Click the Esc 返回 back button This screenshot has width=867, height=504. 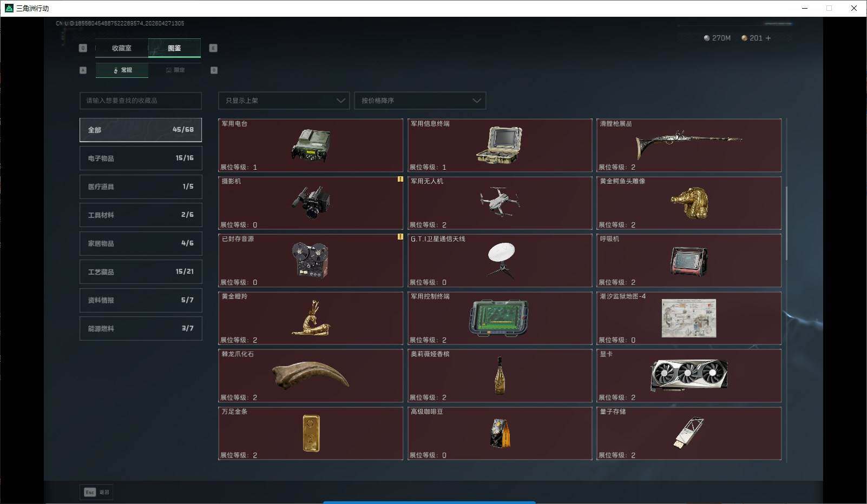coord(96,492)
